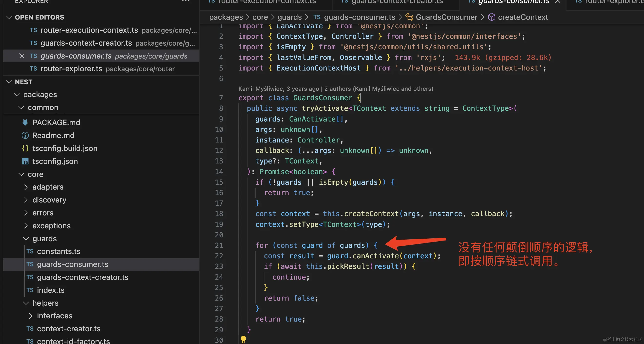Open tsconfig.build.json file
This screenshot has width=644, height=344.
click(101, 148)
